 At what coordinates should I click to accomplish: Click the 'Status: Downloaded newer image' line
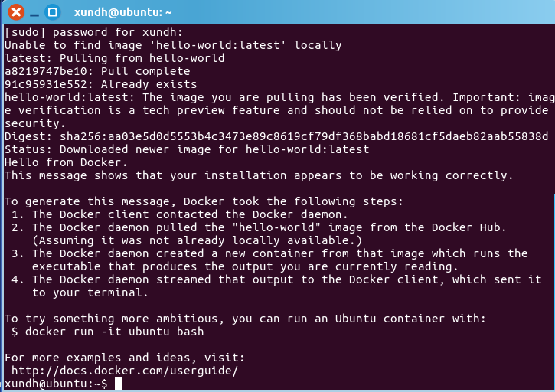(x=187, y=149)
